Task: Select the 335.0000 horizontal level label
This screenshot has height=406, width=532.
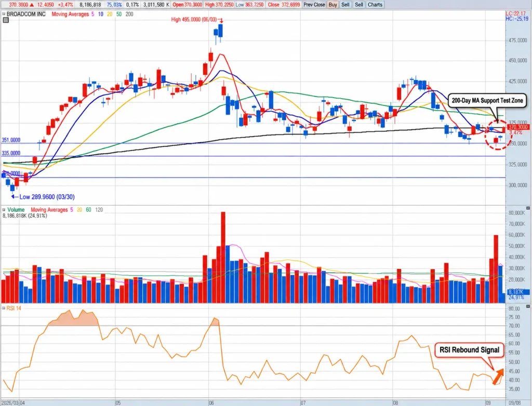Action: pyautogui.click(x=11, y=153)
